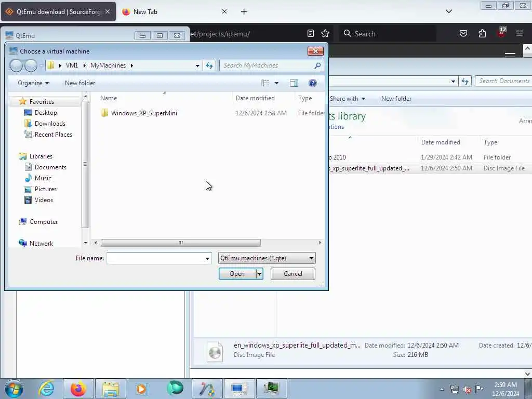Open Windows Explorer from the taskbar
Screen dimensions: 532x399
tap(111, 389)
